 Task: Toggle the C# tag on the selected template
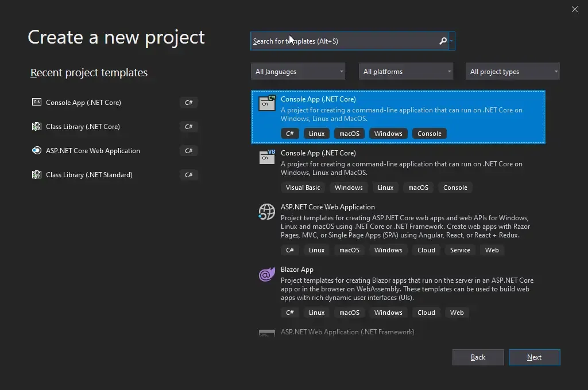tap(289, 133)
